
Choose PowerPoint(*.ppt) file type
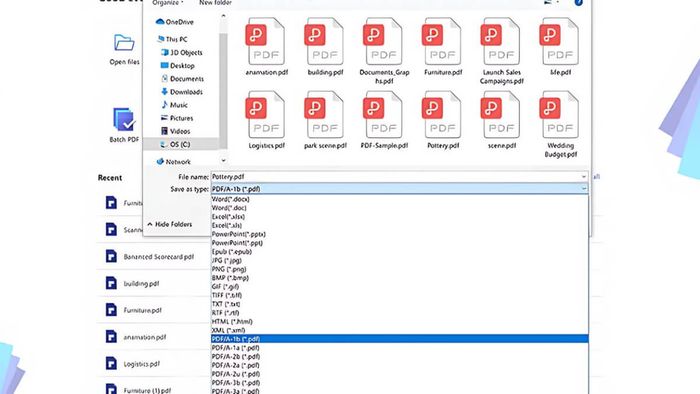pos(400,243)
